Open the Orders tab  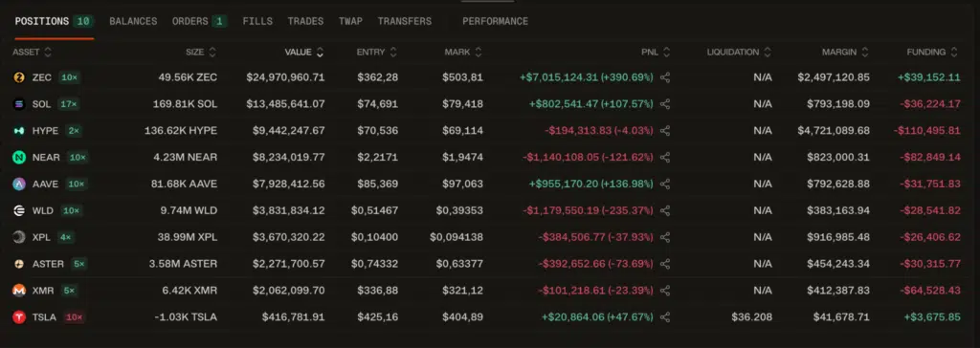point(199,21)
